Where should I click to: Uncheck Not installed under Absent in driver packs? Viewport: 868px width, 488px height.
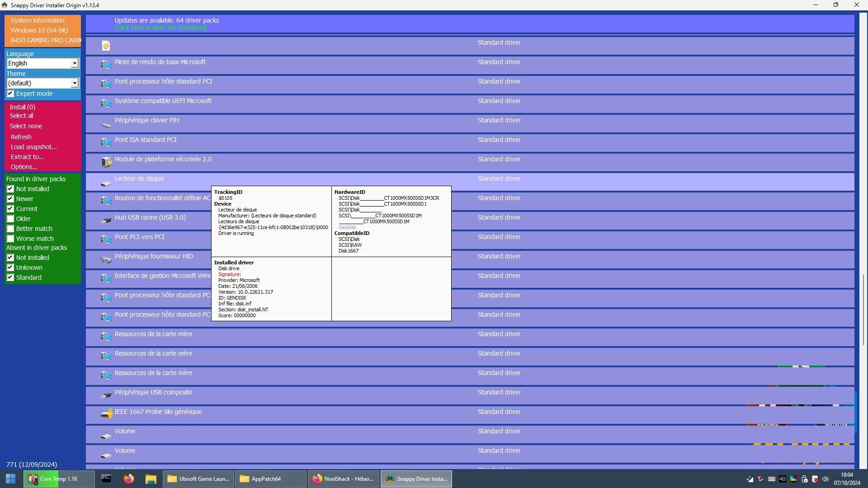click(x=10, y=258)
